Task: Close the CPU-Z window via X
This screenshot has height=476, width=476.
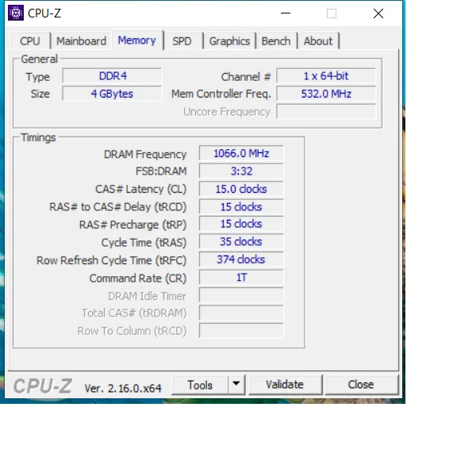Action: 378,13
